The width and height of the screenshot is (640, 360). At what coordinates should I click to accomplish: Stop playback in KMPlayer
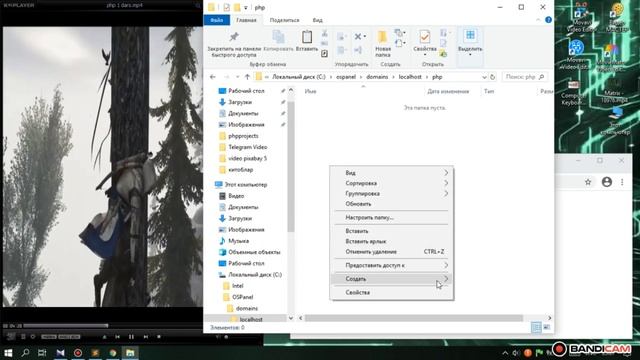coord(159,337)
